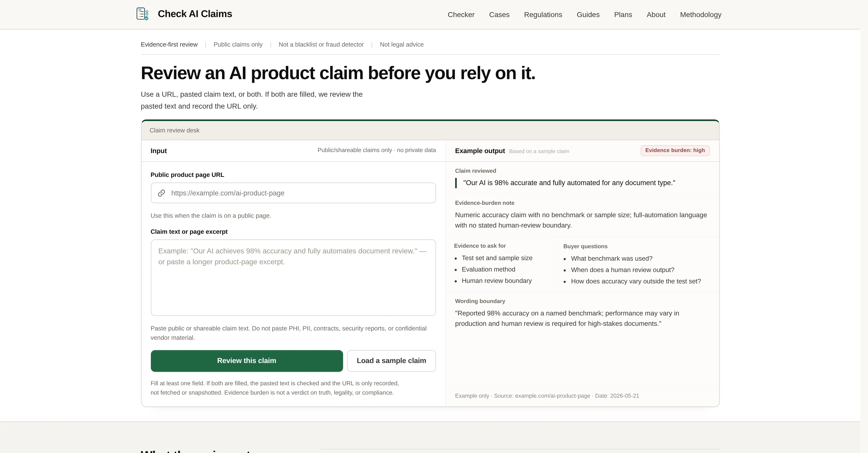Click "Public/shareable claims only · no private data" note
This screenshot has height=453, width=868.
point(376,150)
